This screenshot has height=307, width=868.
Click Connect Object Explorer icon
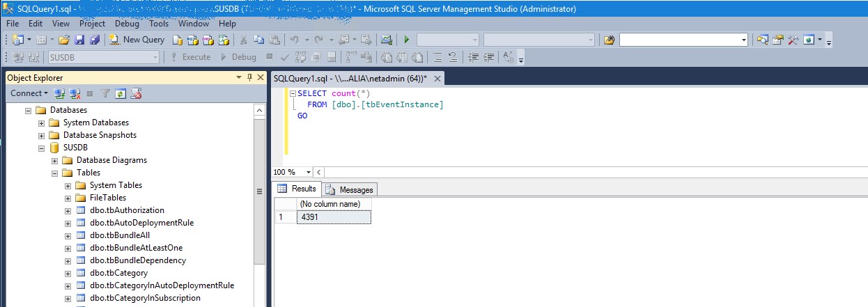pyautogui.click(x=60, y=93)
